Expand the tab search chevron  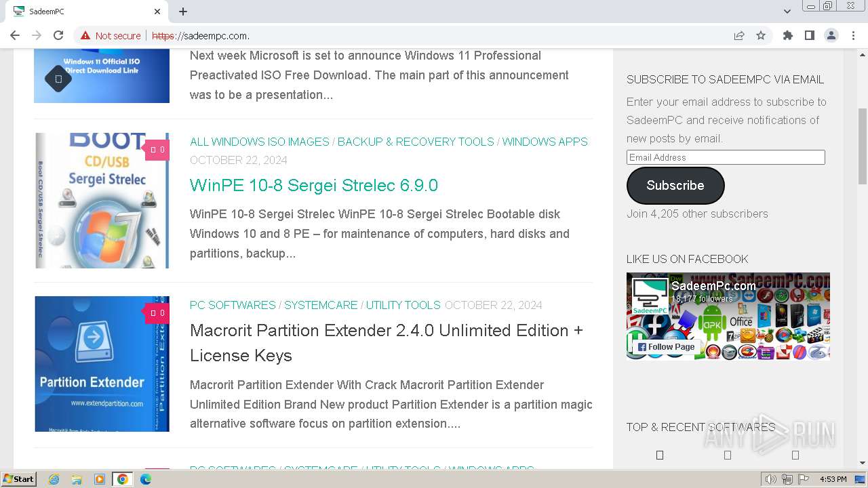point(787,12)
